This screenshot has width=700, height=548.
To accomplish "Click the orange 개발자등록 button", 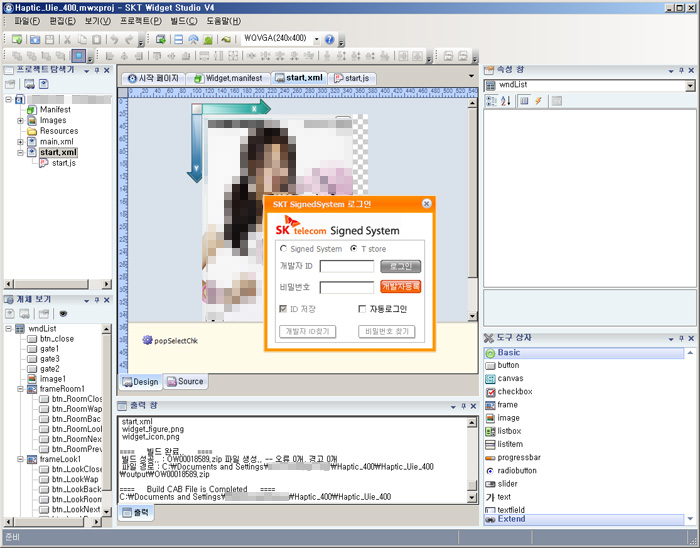I will point(400,286).
